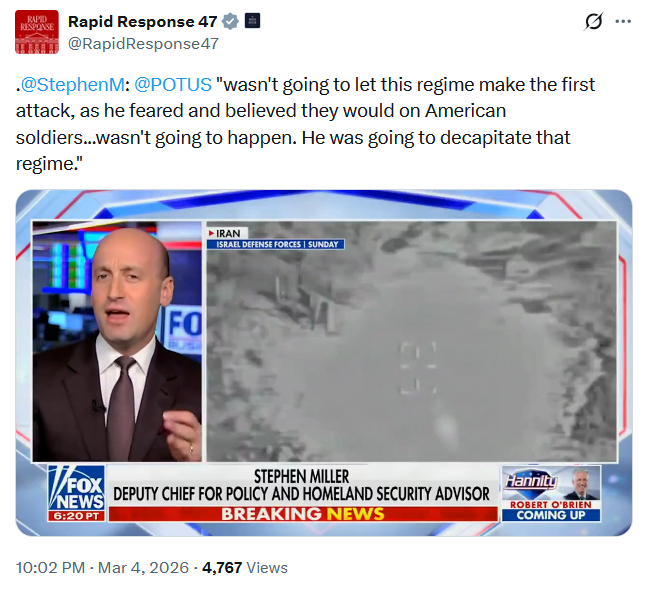647x589 pixels.
Task: Click the 4,767 Views count
Action: 245,568
